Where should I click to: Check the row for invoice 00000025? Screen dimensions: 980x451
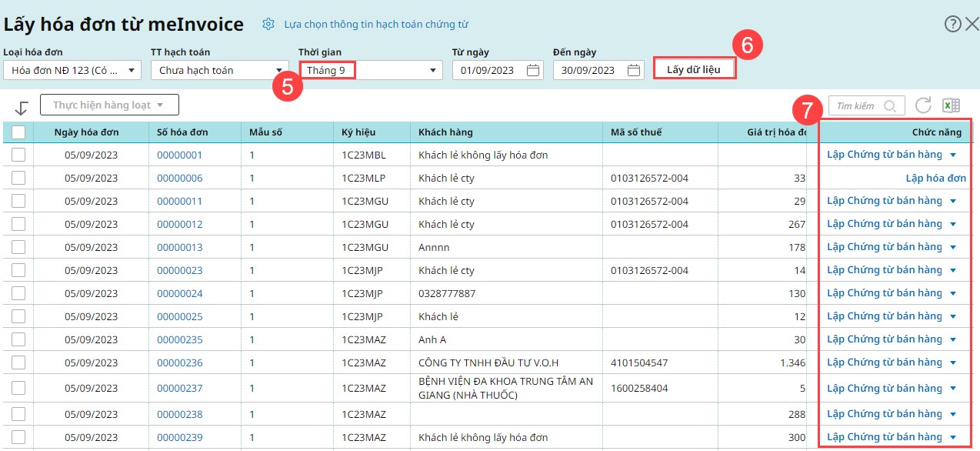coord(18,316)
